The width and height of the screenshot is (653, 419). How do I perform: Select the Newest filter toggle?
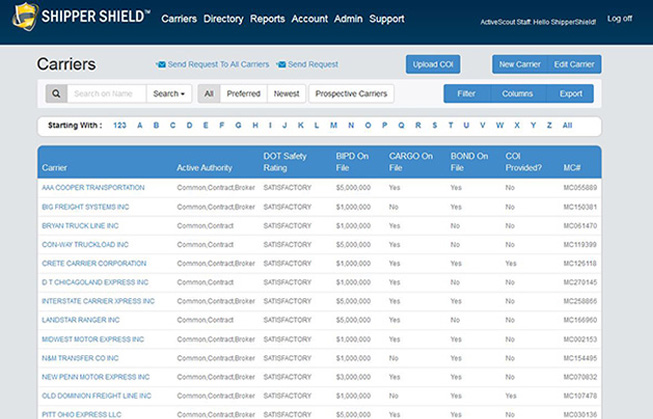(x=286, y=94)
